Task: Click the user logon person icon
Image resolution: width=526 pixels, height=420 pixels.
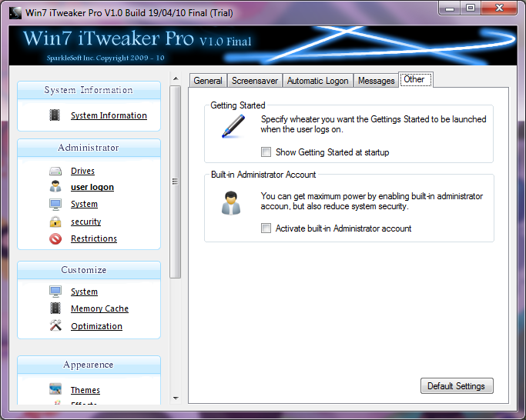Action: [55, 186]
